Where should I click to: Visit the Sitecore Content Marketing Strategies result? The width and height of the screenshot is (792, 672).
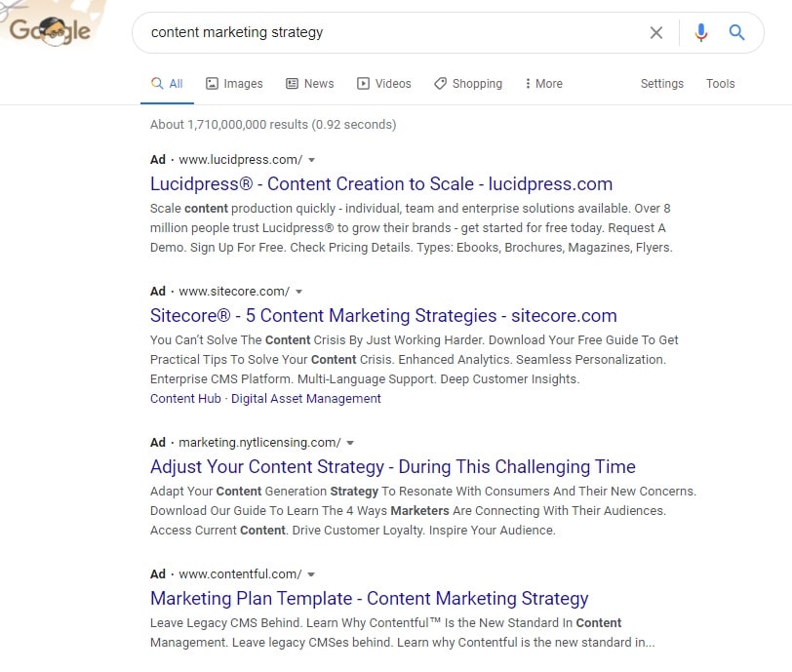(383, 315)
